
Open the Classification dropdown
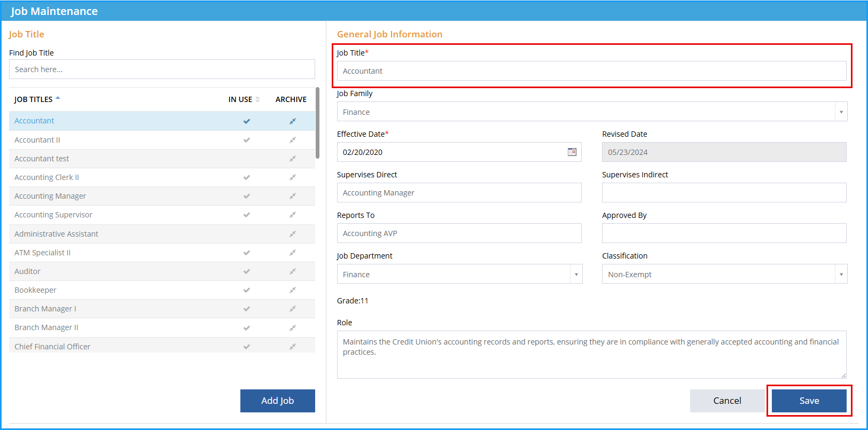[841, 274]
